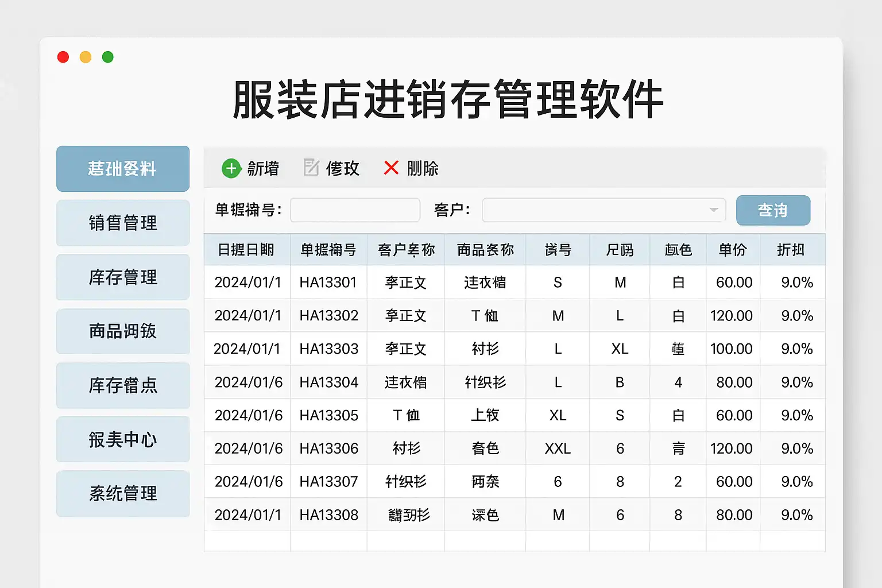Click the red X delete icon
The width and height of the screenshot is (882, 588).
391,168
